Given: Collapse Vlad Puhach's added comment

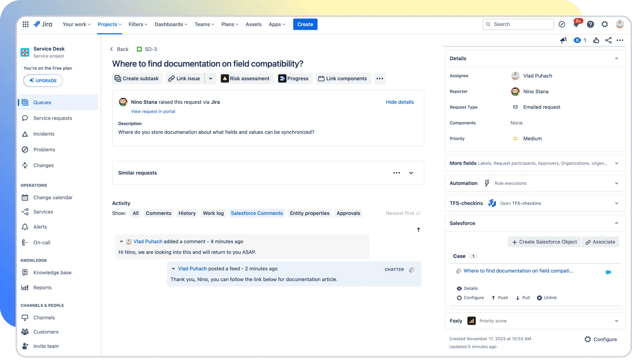Looking at the screenshot, I should point(121,241).
